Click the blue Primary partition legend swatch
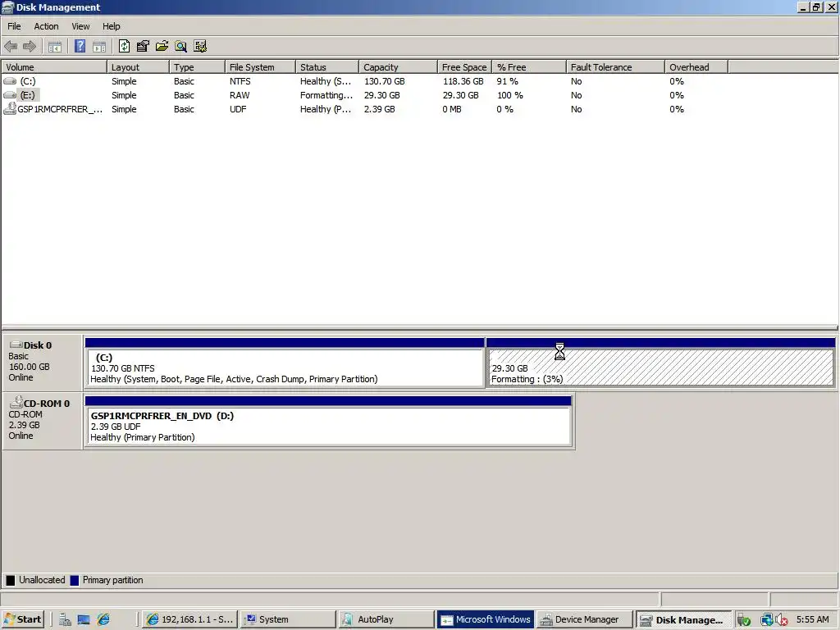This screenshot has width=840, height=630. (x=75, y=580)
